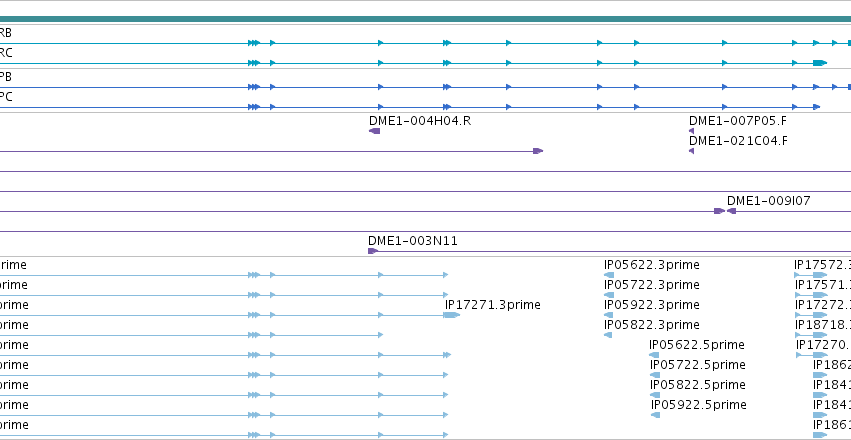This screenshot has height=440, width=851.
Task: Select the IP05922.5prime label
Action: pos(699,405)
